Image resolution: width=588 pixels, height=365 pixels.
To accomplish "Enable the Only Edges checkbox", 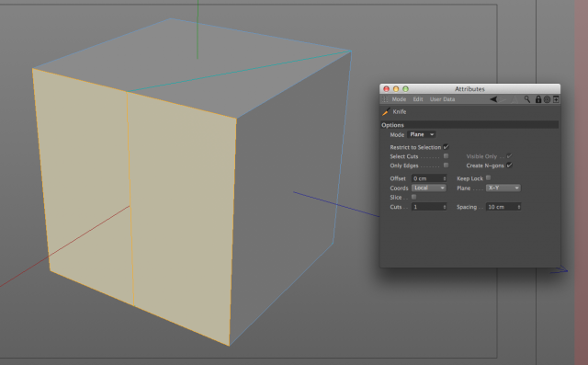I will tap(446, 165).
